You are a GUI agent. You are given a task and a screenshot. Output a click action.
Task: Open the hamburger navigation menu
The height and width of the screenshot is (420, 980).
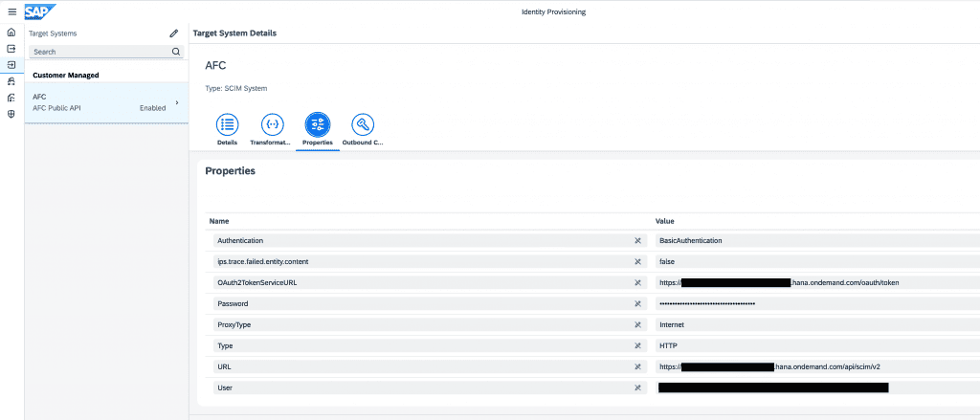11,11
